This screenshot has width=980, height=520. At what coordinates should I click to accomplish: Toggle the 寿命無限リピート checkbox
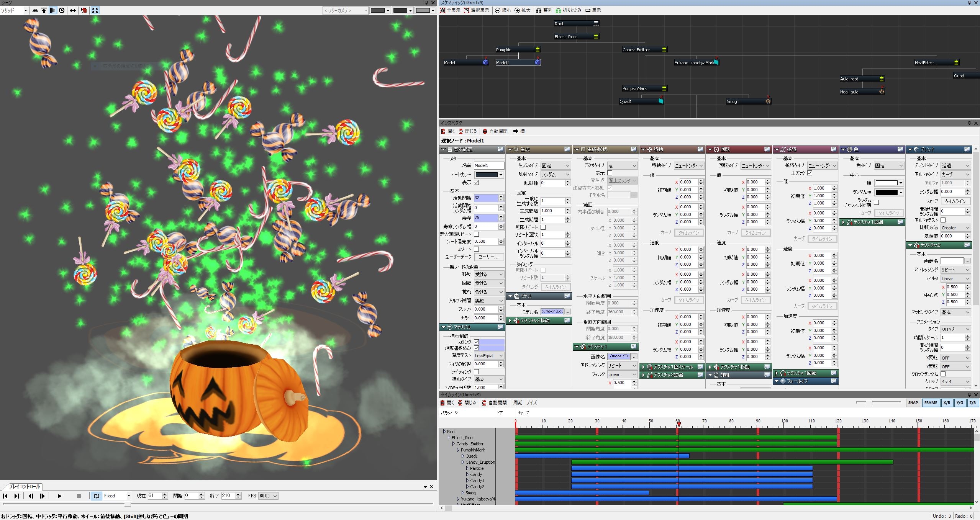(477, 234)
